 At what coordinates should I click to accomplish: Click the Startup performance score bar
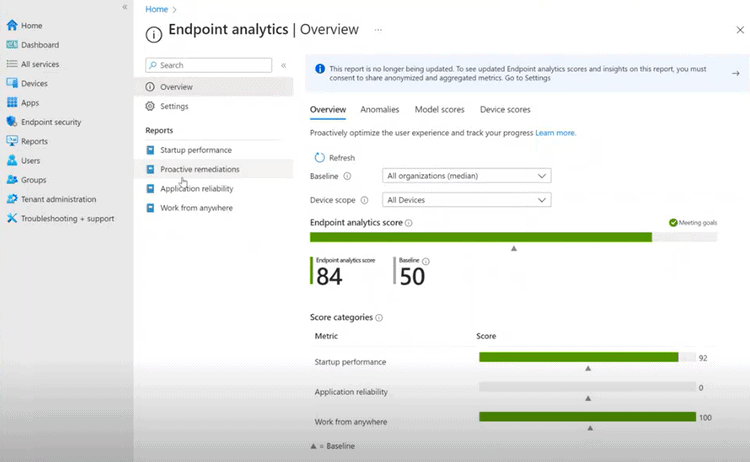point(578,357)
